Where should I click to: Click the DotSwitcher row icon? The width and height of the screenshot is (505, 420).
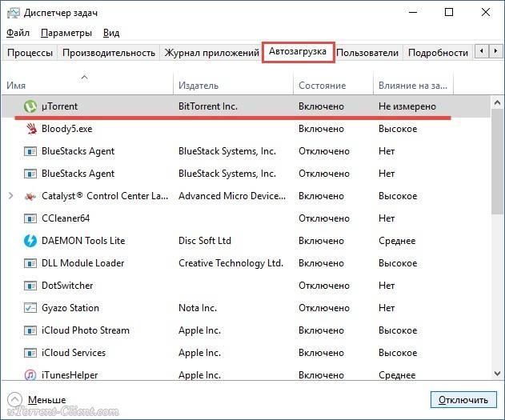click(30, 286)
